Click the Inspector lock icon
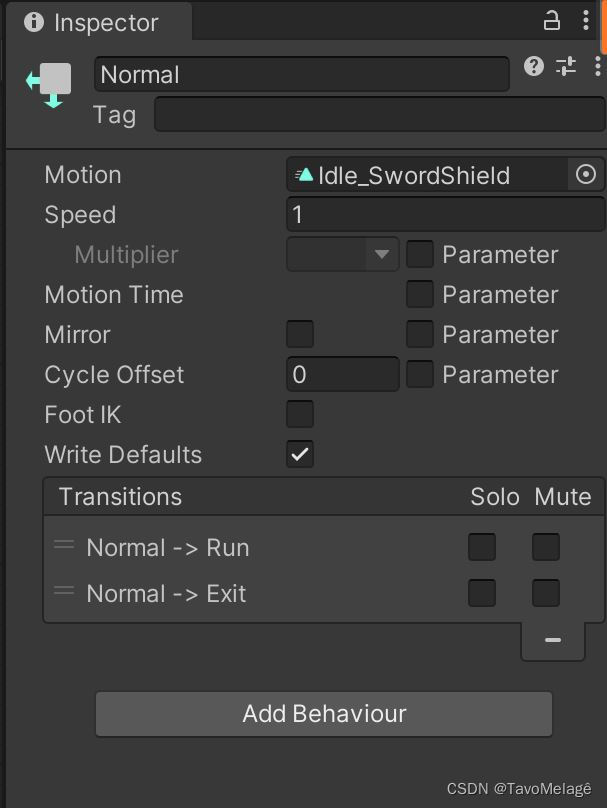The height and width of the screenshot is (808, 607). click(552, 20)
